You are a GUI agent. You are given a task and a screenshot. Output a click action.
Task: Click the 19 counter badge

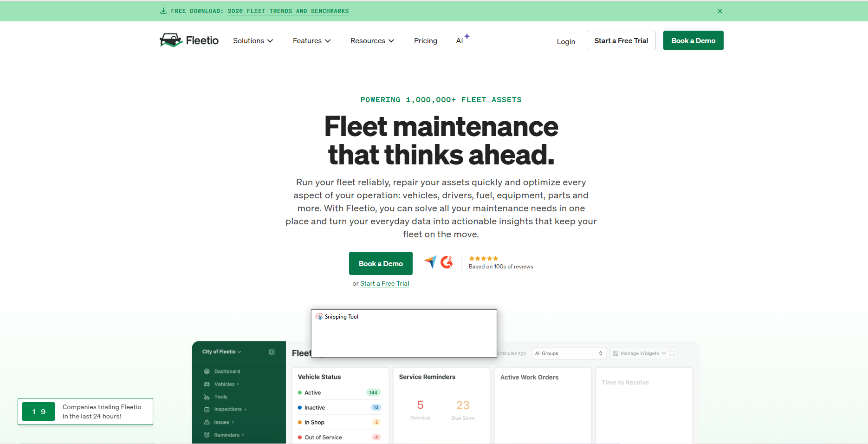39,411
